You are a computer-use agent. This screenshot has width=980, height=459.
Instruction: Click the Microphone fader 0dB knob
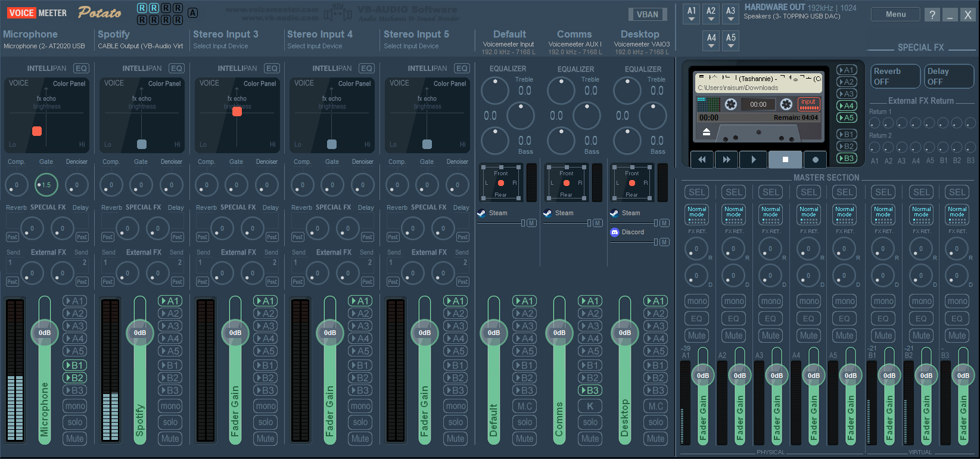pos(45,333)
